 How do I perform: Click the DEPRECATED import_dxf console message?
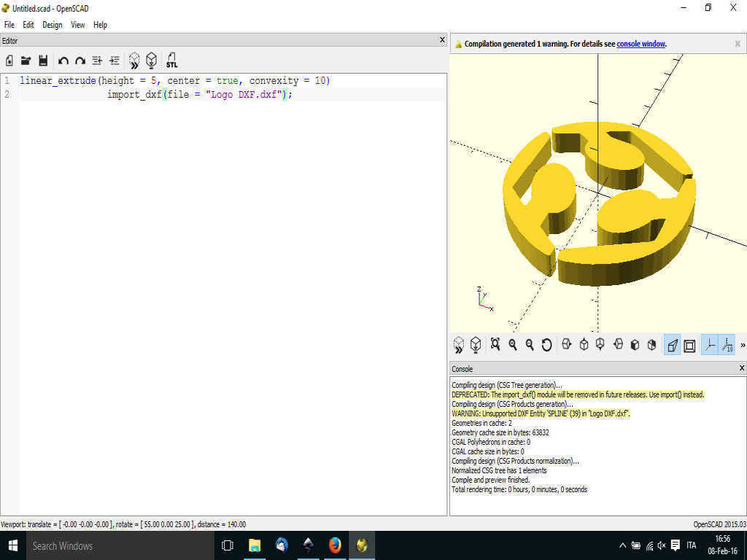pos(578,394)
